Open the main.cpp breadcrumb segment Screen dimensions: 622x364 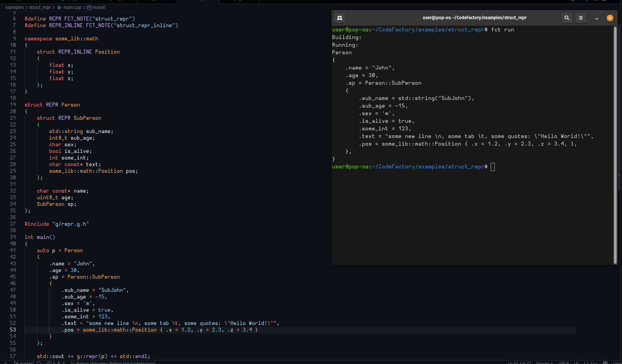tap(72, 8)
